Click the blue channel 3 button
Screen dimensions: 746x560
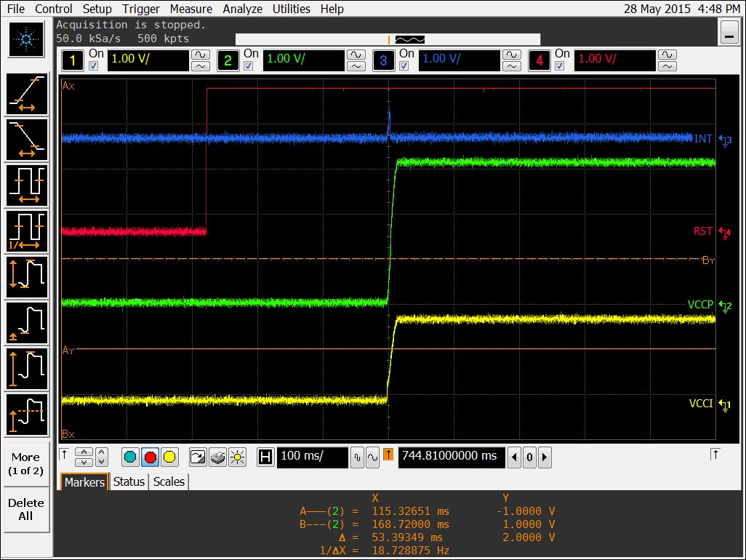pos(383,60)
